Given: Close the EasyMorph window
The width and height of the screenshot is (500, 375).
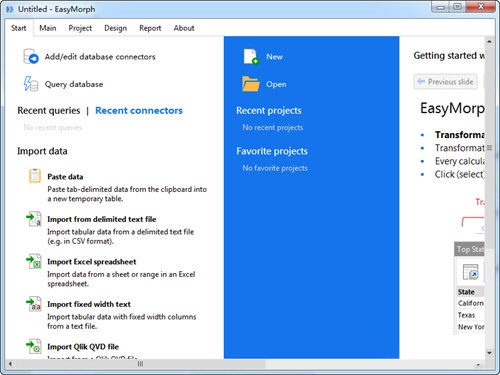Looking at the screenshot, I should (480, 7).
